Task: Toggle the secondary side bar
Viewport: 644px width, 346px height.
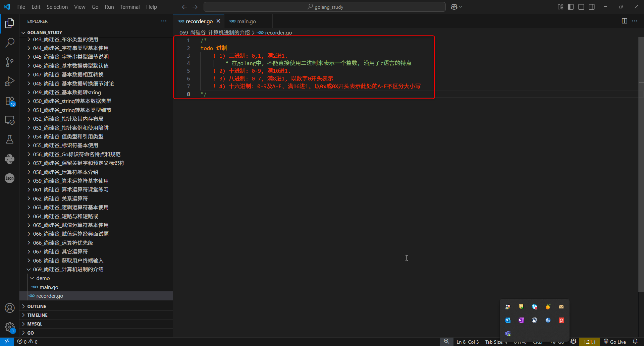Action: (x=592, y=7)
